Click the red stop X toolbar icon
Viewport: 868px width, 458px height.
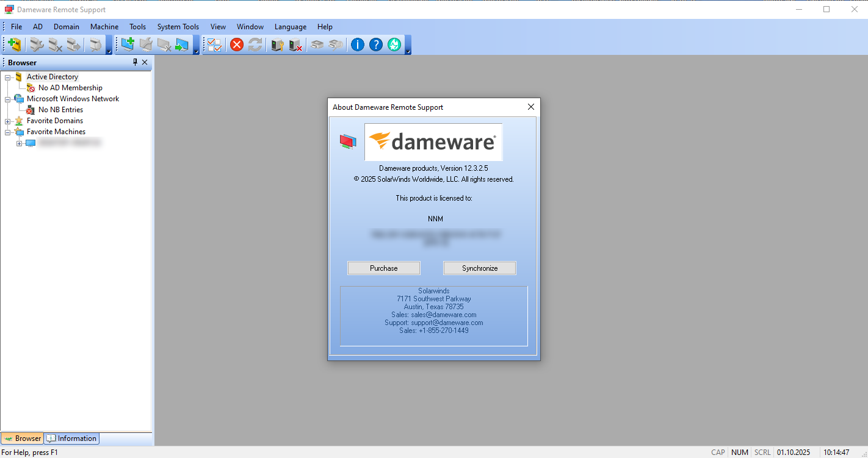(x=237, y=45)
